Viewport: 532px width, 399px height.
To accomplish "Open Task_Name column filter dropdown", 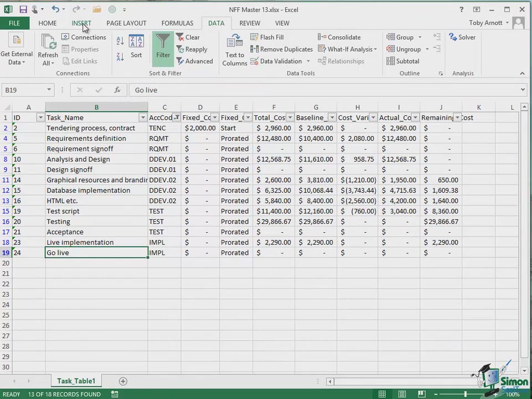I will [x=143, y=117].
